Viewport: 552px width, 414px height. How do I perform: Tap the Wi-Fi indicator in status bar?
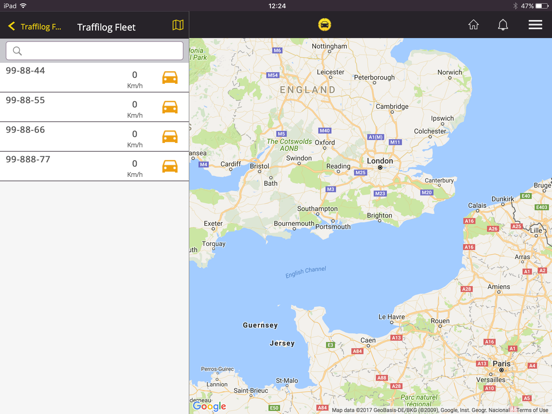[x=24, y=6]
